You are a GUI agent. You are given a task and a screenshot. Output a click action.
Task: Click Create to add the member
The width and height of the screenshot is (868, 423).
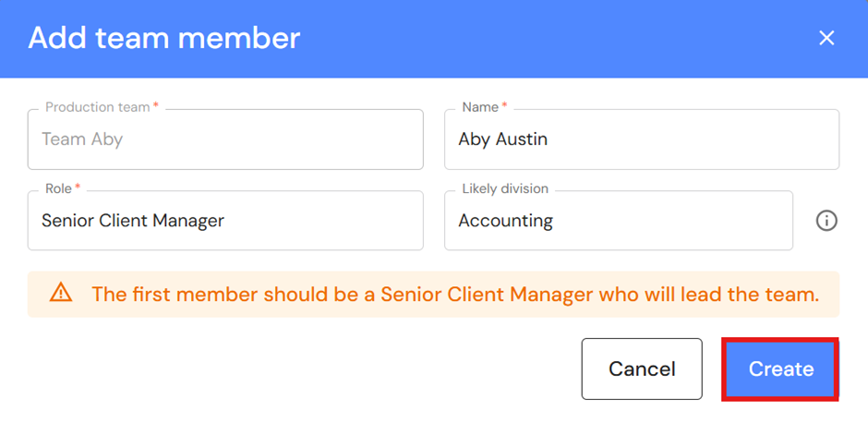coord(780,369)
